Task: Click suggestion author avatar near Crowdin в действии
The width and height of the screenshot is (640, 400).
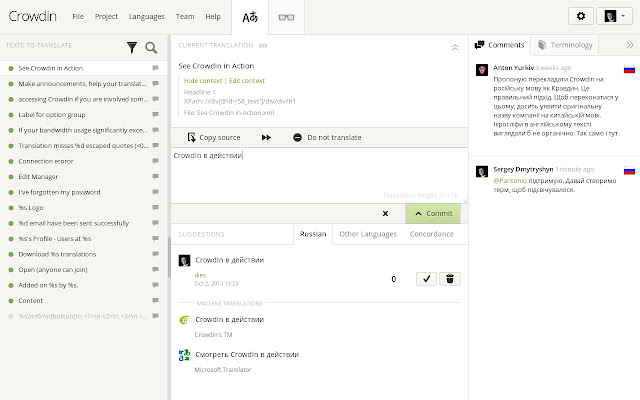Action: (184, 260)
